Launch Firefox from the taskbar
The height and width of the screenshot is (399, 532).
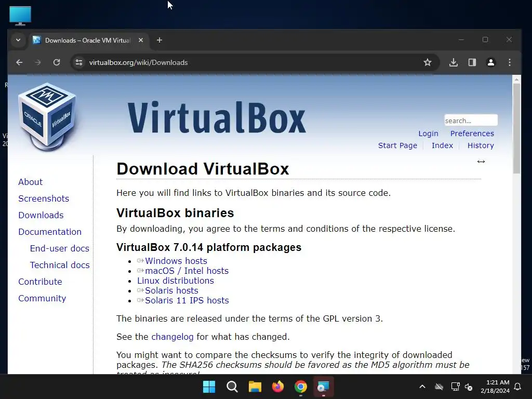pos(278,387)
